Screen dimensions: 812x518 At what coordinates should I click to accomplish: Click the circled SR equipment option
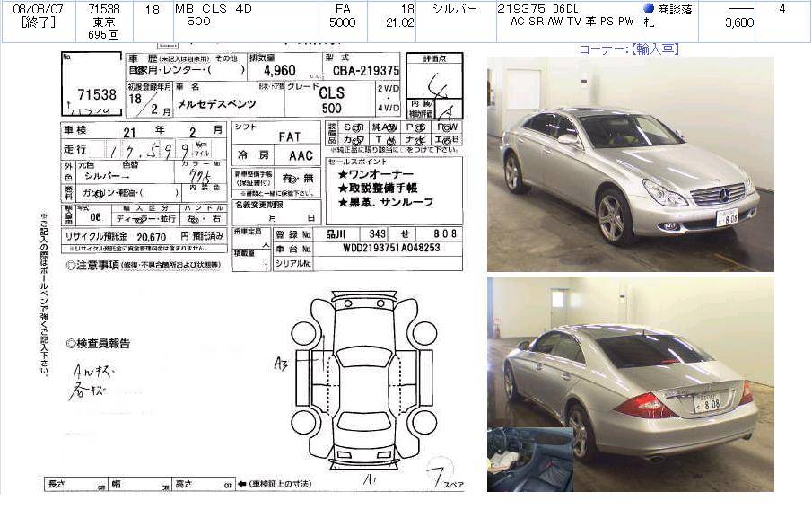[353, 127]
